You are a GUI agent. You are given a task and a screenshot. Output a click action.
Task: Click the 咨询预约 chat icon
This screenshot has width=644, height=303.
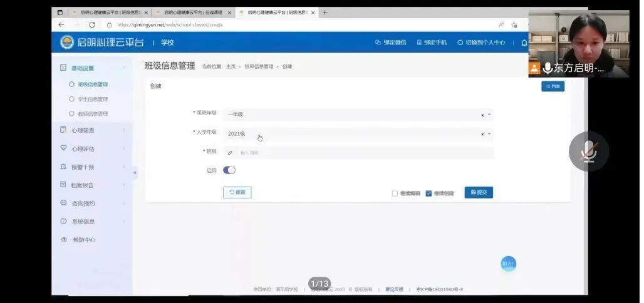(63, 203)
